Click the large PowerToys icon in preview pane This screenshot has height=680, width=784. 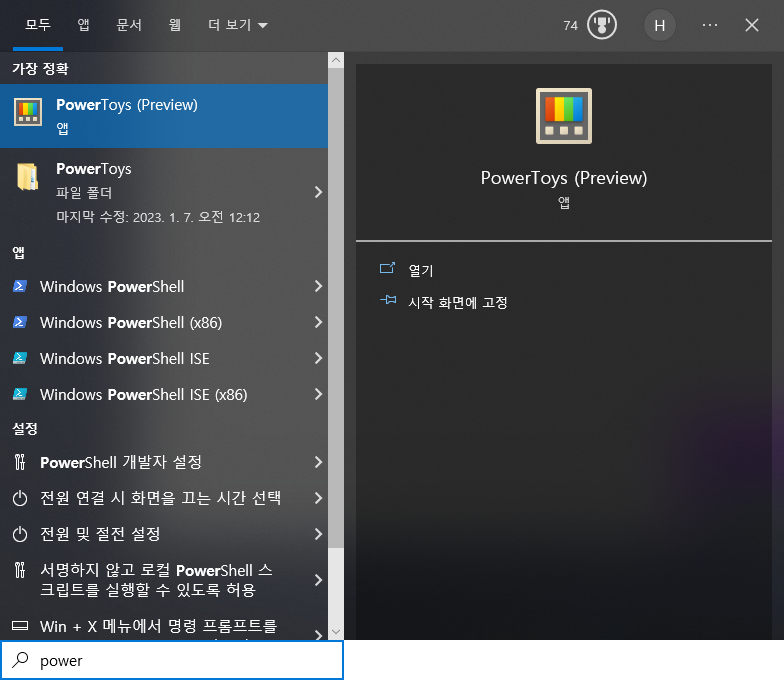click(564, 116)
